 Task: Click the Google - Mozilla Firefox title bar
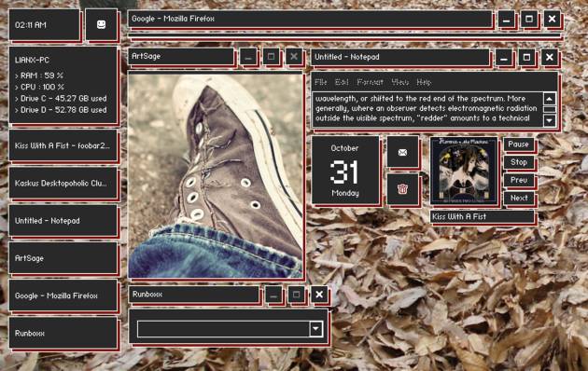pos(310,19)
